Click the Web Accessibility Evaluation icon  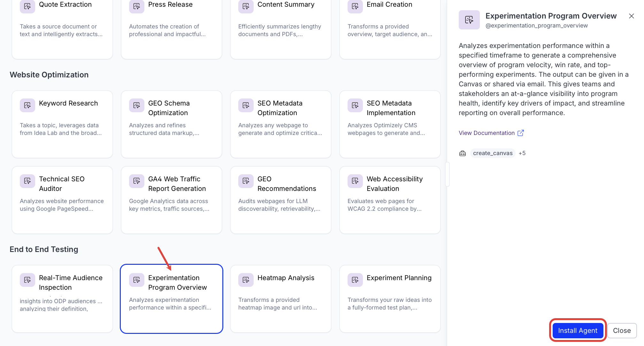coord(355,181)
